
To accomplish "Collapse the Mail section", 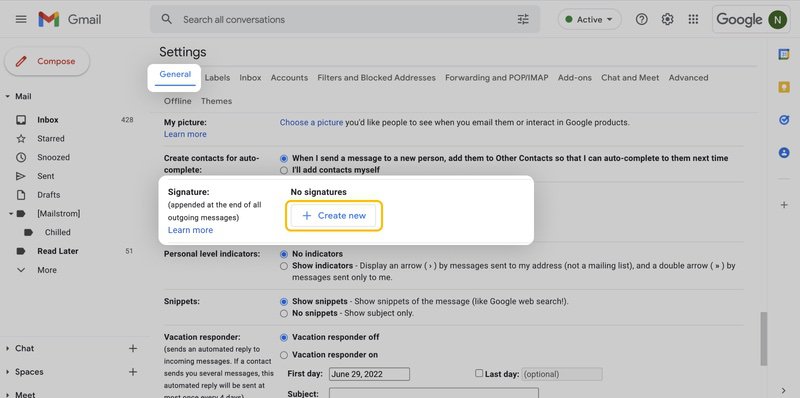I will click(x=8, y=96).
